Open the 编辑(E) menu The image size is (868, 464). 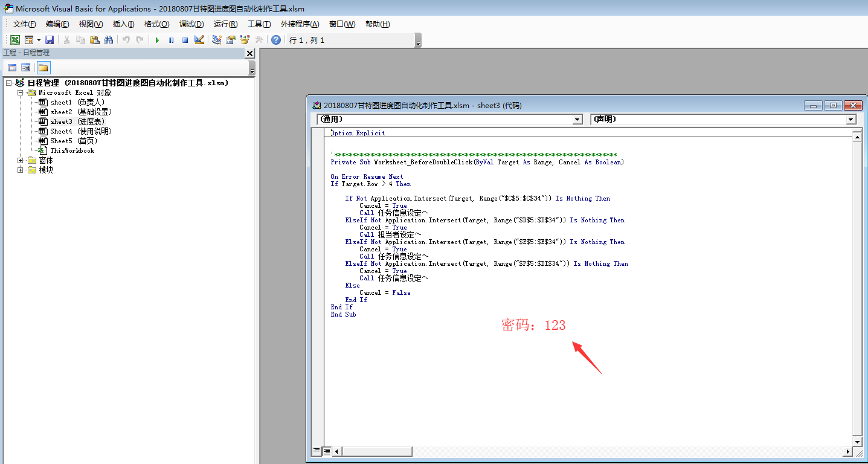pos(57,24)
